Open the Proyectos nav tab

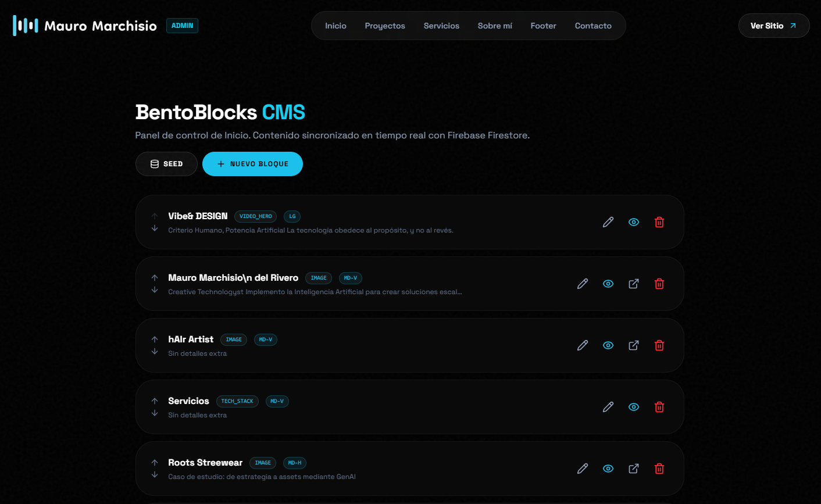[385, 26]
